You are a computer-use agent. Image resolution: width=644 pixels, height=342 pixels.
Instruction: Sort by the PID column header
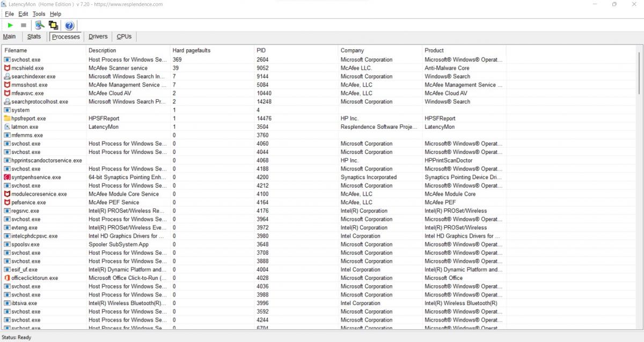click(x=296, y=50)
